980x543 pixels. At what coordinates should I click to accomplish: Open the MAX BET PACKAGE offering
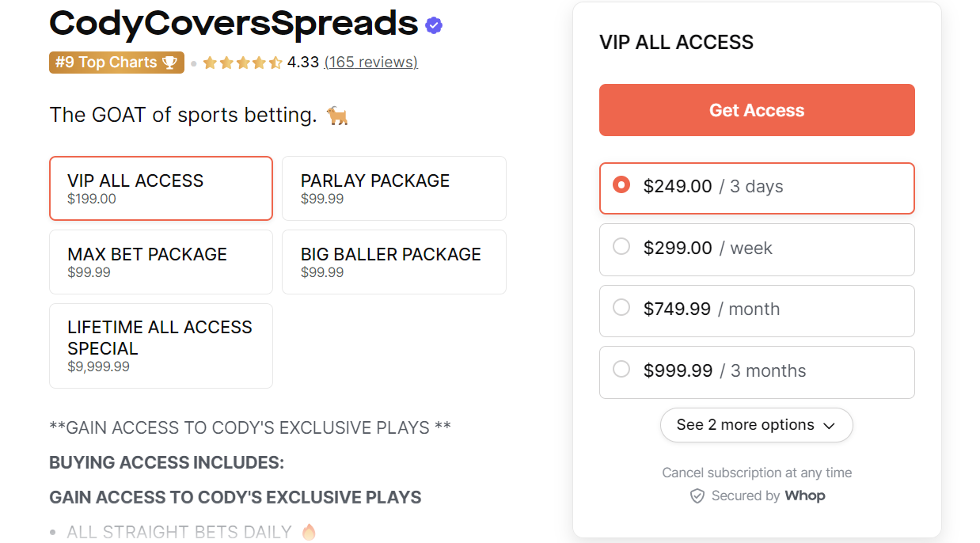(x=161, y=262)
